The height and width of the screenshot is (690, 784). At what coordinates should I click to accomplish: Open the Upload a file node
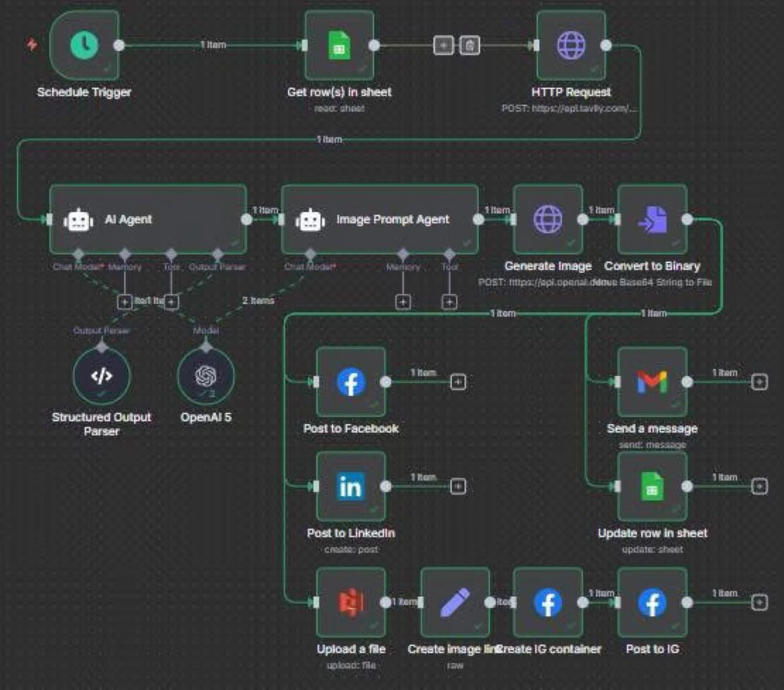point(350,603)
